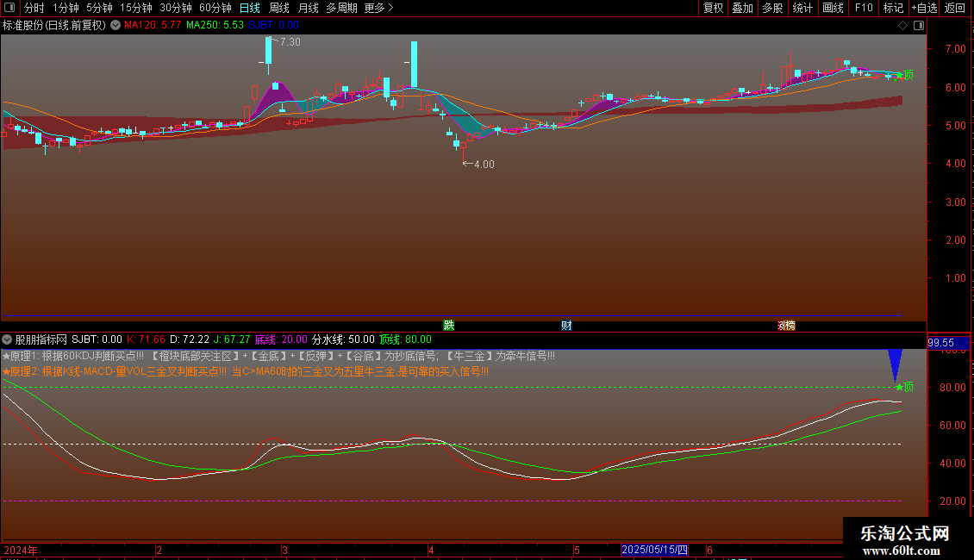
Task: Switch to 月线 monthly chart
Action: 308,8
